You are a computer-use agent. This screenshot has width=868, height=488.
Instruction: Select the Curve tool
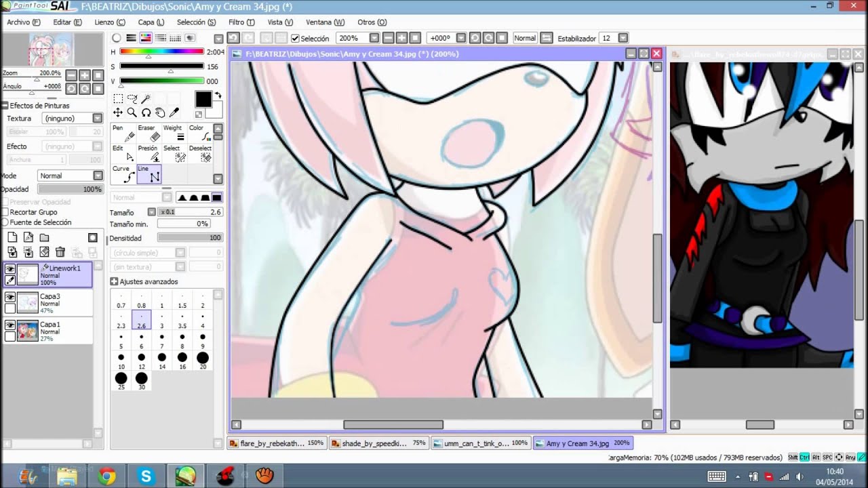123,174
